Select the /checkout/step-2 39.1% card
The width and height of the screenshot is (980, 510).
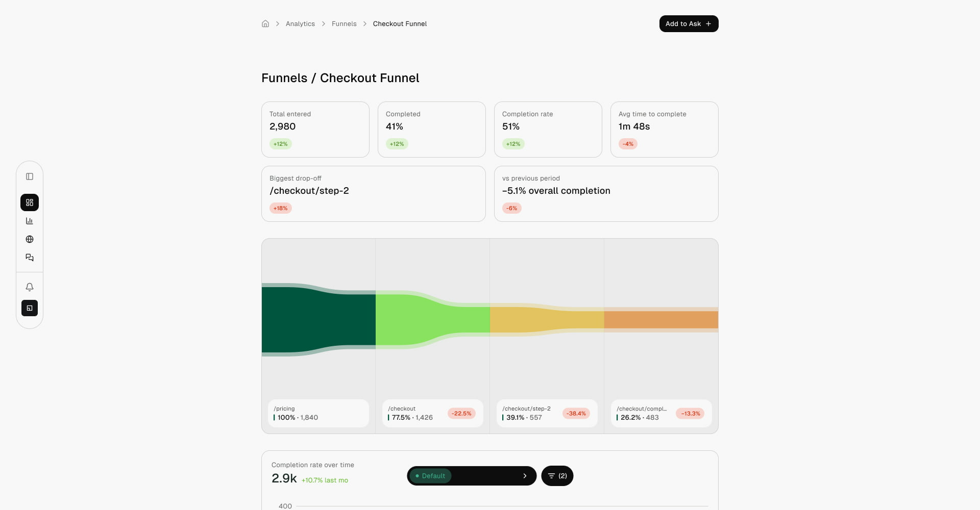point(547,413)
